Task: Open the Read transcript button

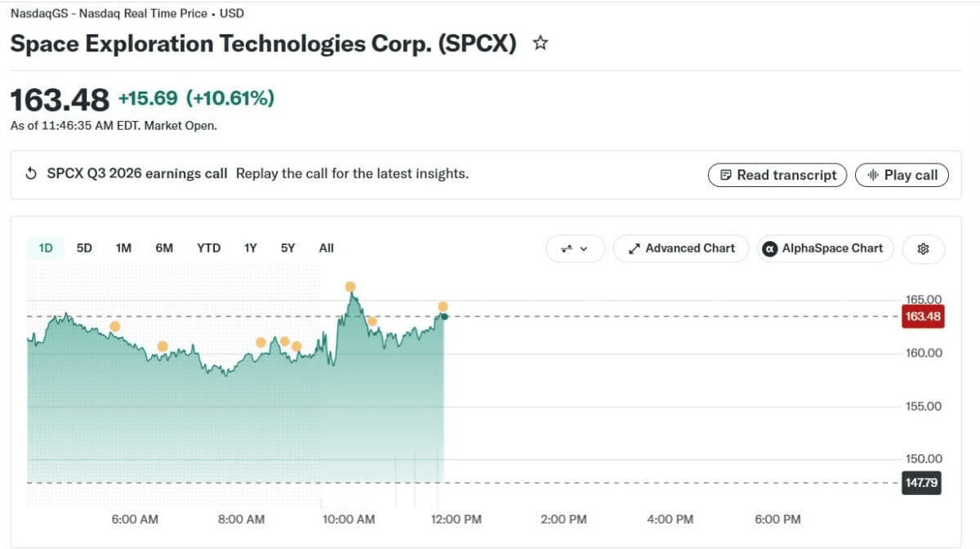Action: point(778,175)
